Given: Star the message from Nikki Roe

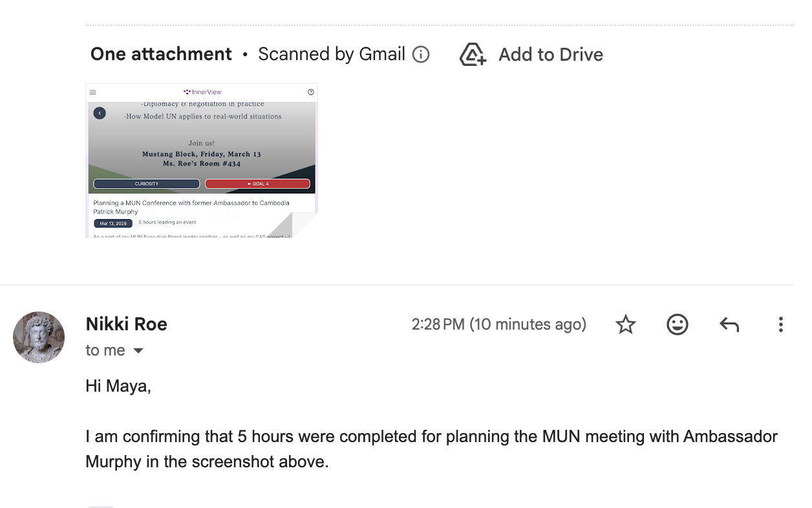Looking at the screenshot, I should click(x=625, y=324).
